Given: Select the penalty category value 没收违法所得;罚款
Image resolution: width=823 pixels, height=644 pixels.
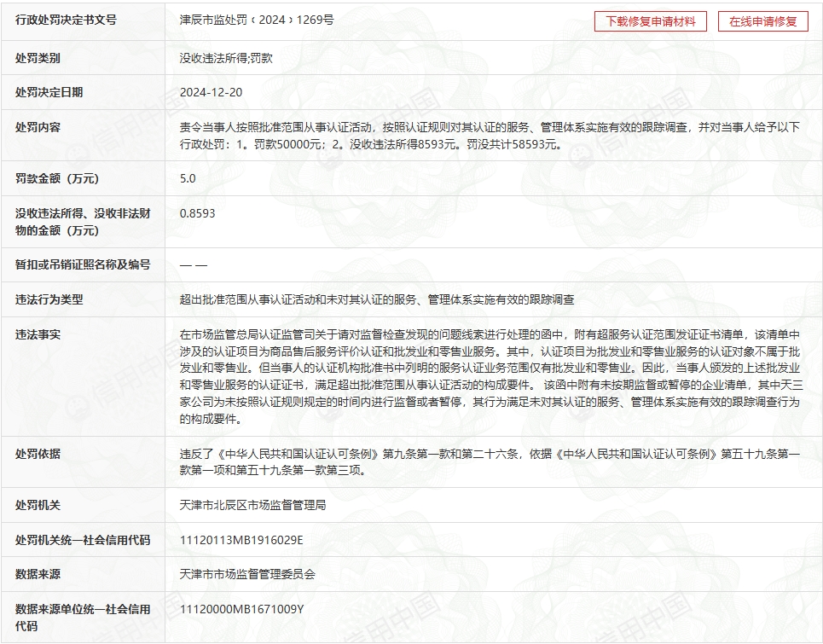Looking at the screenshot, I should [226, 59].
